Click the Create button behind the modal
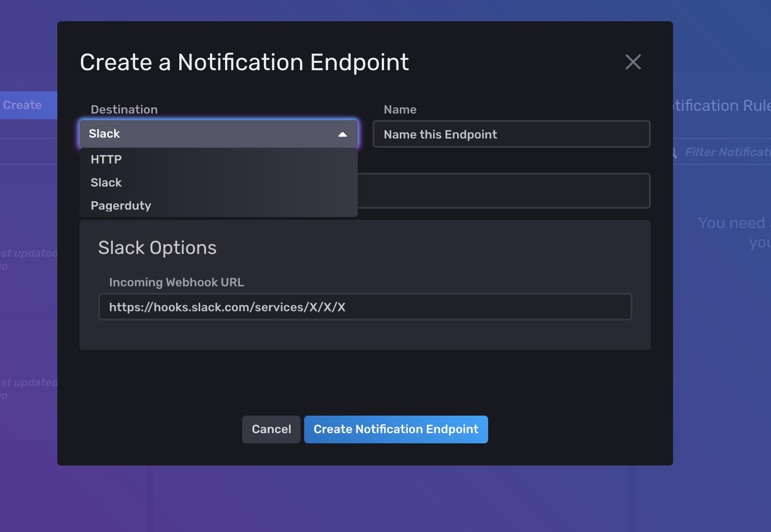Viewport: 771px width, 532px height. pyautogui.click(x=21, y=105)
